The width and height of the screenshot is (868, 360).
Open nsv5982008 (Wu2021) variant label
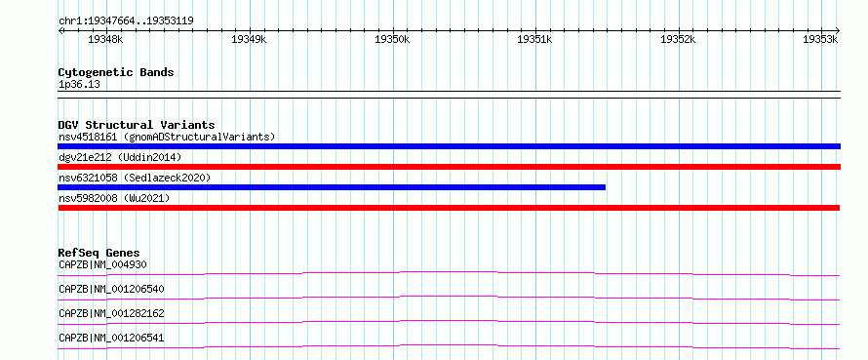[114, 198]
